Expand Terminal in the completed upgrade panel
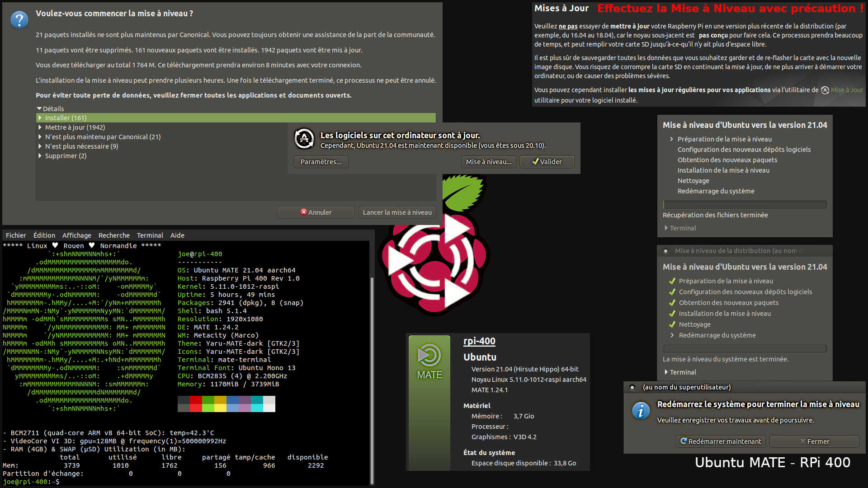The width and height of the screenshot is (868, 488). (666, 372)
